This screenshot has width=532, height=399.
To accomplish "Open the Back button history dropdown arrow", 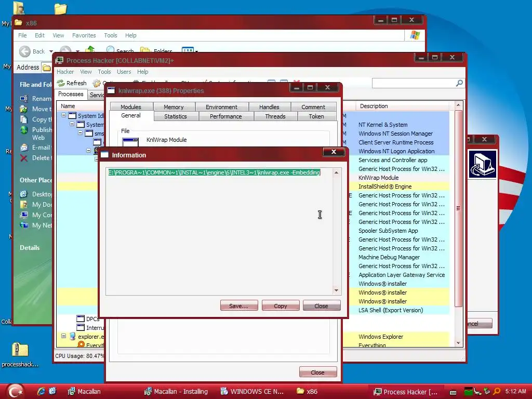I will (x=51, y=51).
